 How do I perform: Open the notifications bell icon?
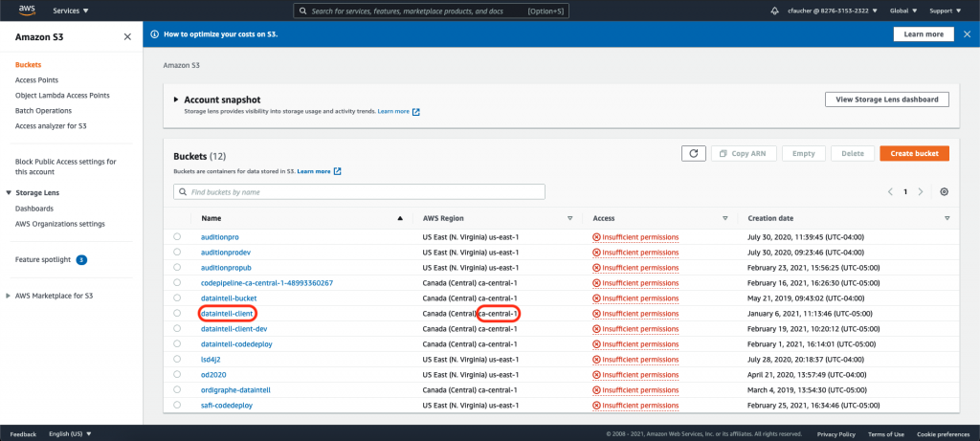tap(775, 11)
